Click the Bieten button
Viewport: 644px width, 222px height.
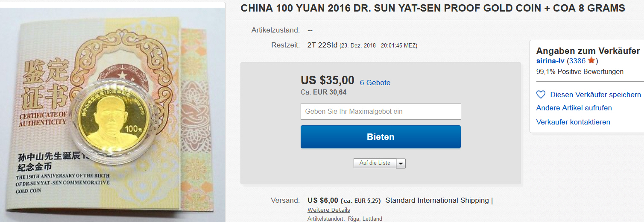pyautogui.click(x=381, y=137)
